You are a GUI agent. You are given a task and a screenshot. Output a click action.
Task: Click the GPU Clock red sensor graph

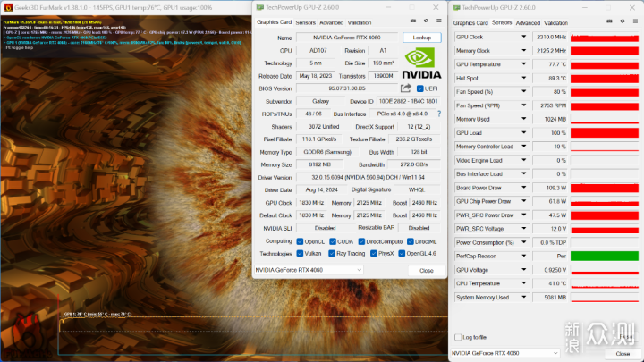(604, 37)
